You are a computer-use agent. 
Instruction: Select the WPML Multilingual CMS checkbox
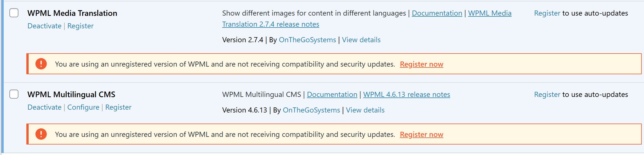coord(14,94)
